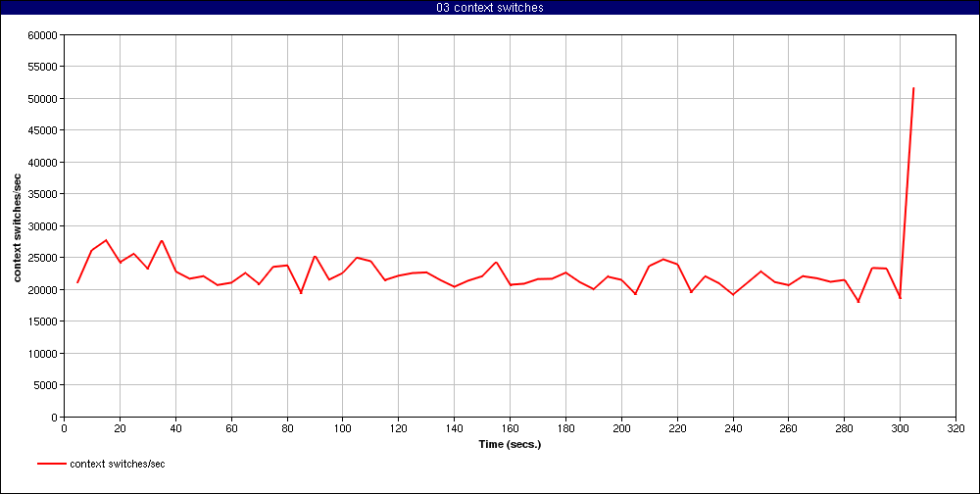Click the 'context switches/sec' y-axis label
The image size is (980, 494).
18,226
